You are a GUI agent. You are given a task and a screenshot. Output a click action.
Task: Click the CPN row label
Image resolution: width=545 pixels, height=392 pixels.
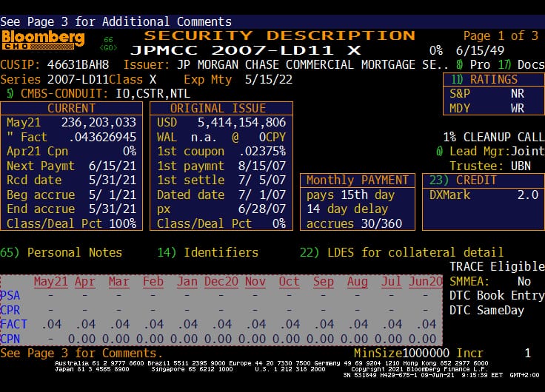pos(10,339)
